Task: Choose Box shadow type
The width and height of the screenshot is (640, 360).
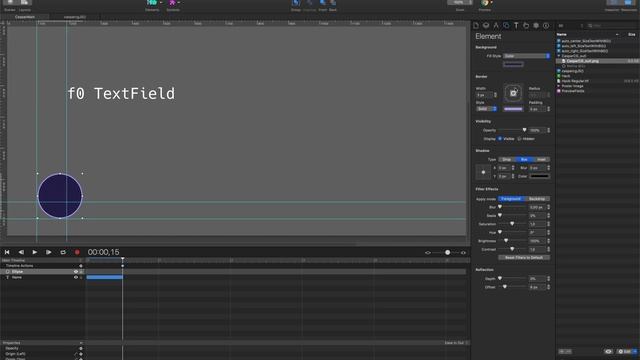Action: (524, 159)
